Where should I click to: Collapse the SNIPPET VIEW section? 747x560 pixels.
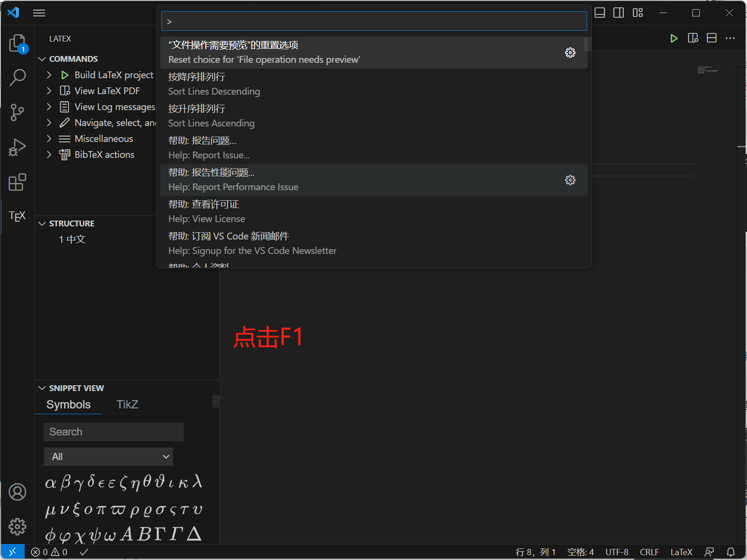(x=42, y=388)
